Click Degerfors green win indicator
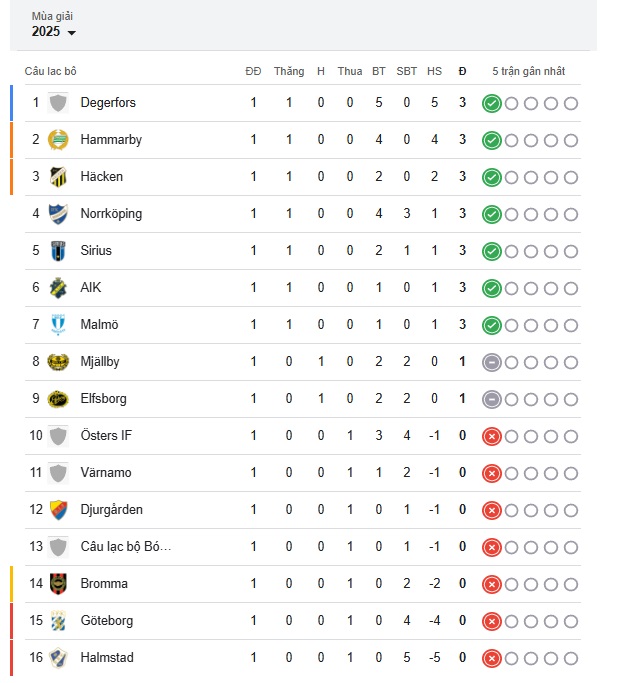The width and height of the screenshot is (627, 683). pos(491,104)
